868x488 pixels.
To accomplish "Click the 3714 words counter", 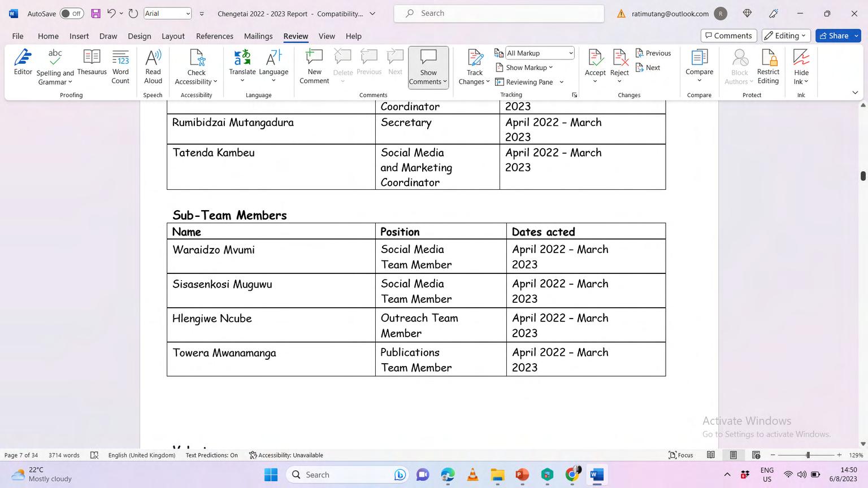I will coord(64,455).
